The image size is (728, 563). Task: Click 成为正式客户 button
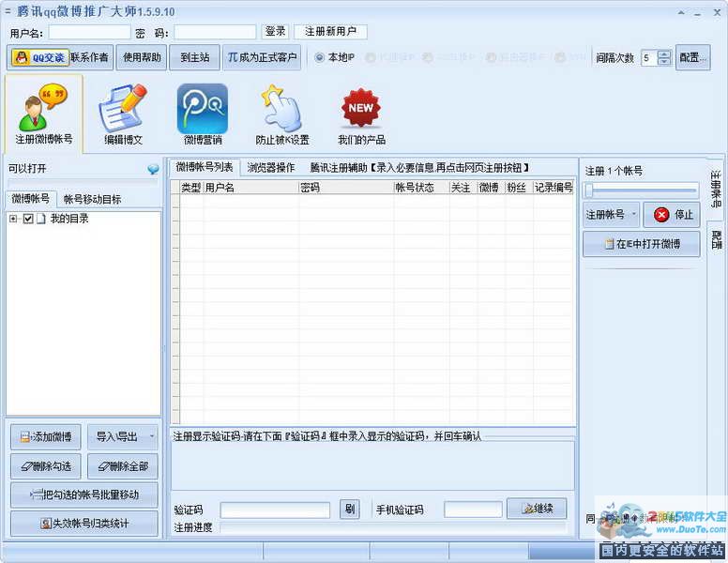[x=262, y=57]
